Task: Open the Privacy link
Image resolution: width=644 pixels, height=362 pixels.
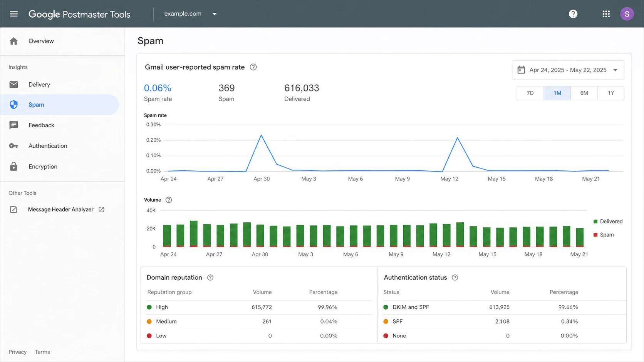Action: coord(18,352)
